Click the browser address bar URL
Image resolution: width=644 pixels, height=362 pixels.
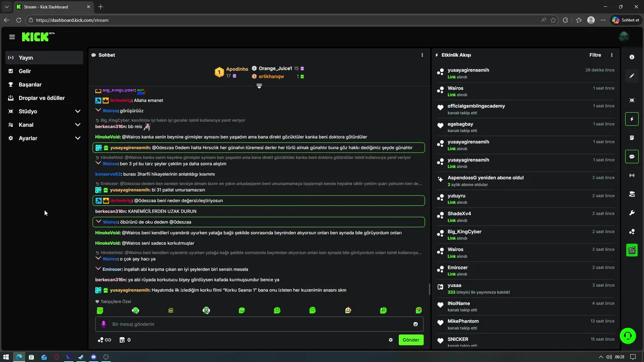[x=72, y=20]
